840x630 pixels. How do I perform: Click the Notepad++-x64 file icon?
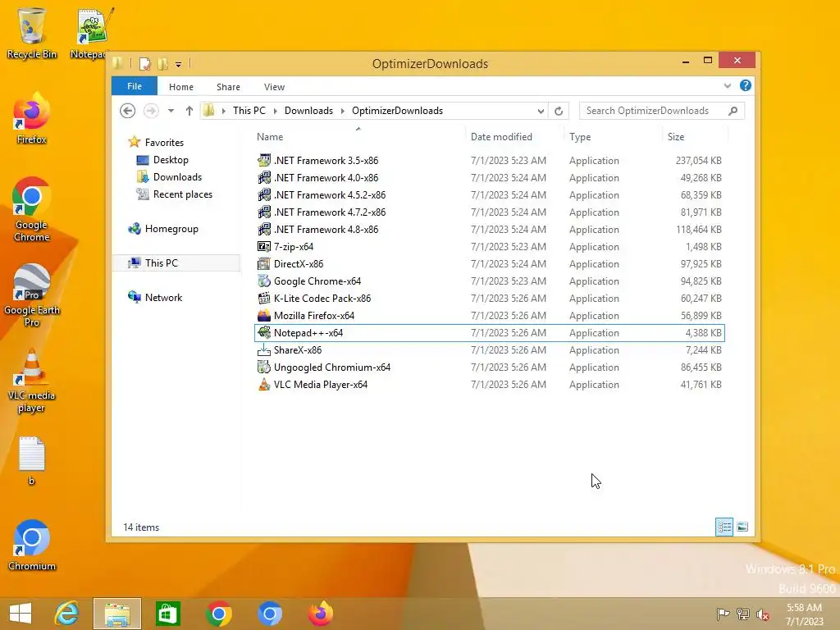[263, 333]
